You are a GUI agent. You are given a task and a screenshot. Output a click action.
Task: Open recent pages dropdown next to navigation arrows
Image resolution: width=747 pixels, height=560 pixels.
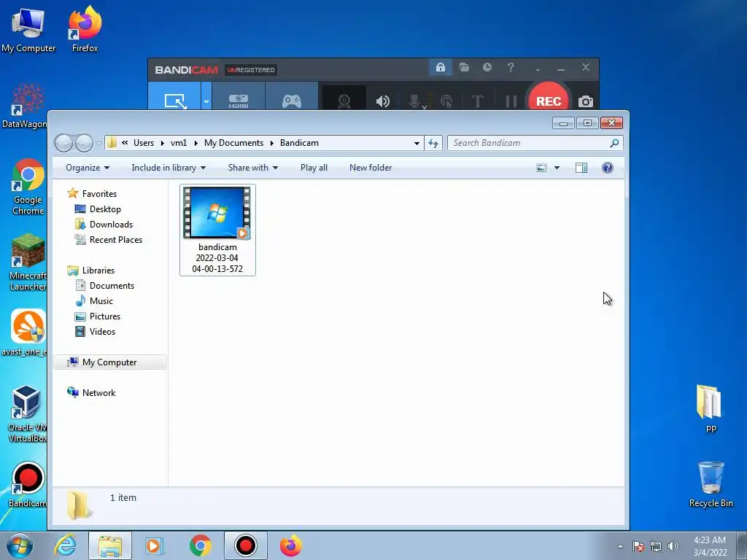pos(98,143)
